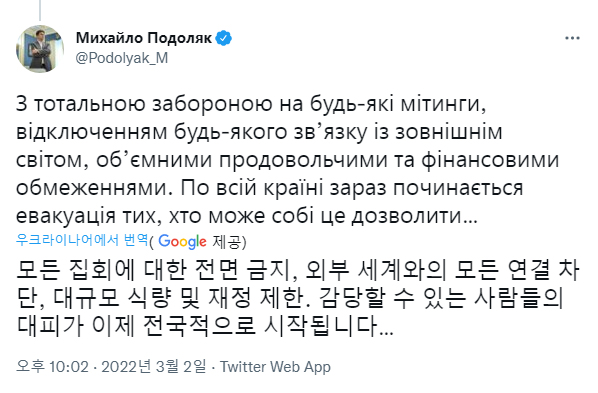The width and height of the screenshot is (598, 393).
Task: Open the Михайло Подоляк display name
Action: coord(144,38)
